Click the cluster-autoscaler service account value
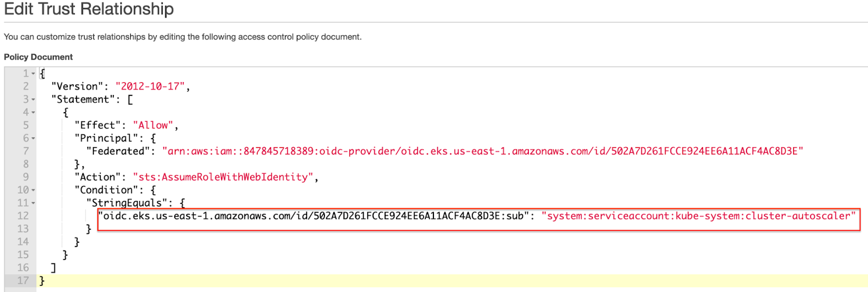The height and width of the screenshot is (292, 868). (698, 216)
